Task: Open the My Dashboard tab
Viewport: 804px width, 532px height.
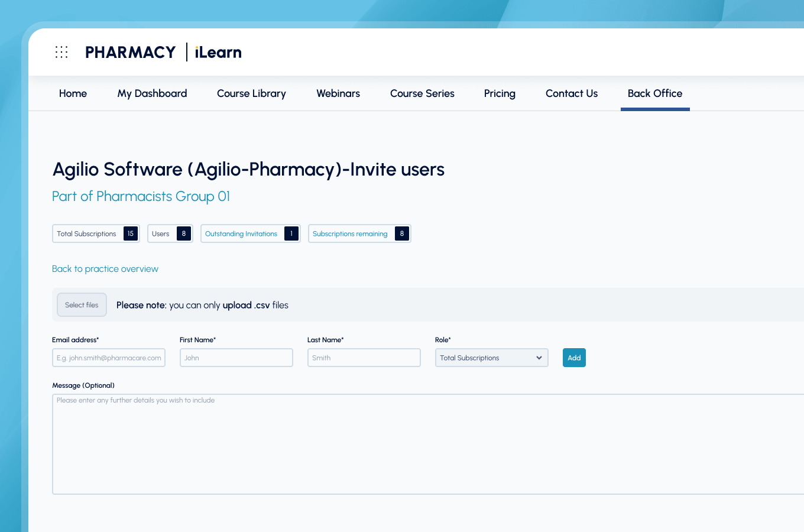Action: click(152, 93)
